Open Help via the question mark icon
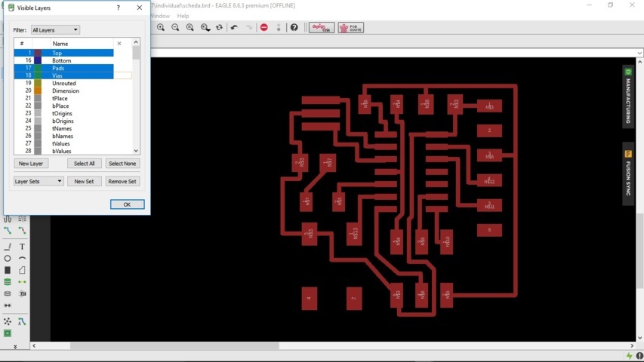Image resolution: width=644 pixels, height=362 pixels. pyautogui.click(x=294, y=27)
